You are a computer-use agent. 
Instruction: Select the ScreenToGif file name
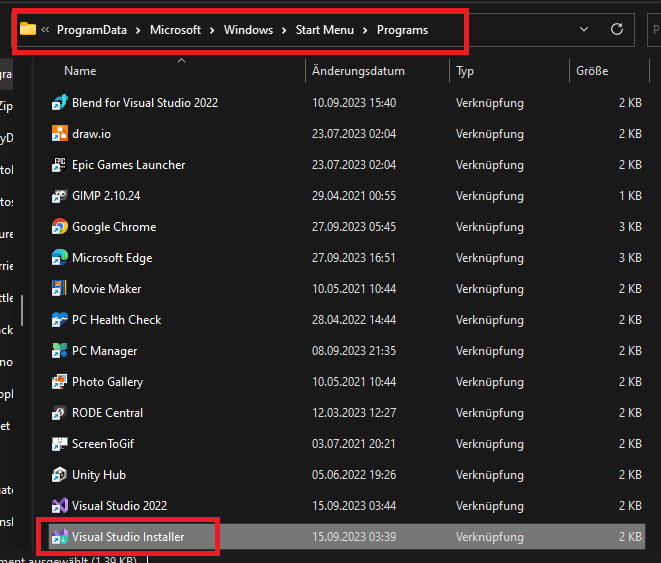pos(103,444)
